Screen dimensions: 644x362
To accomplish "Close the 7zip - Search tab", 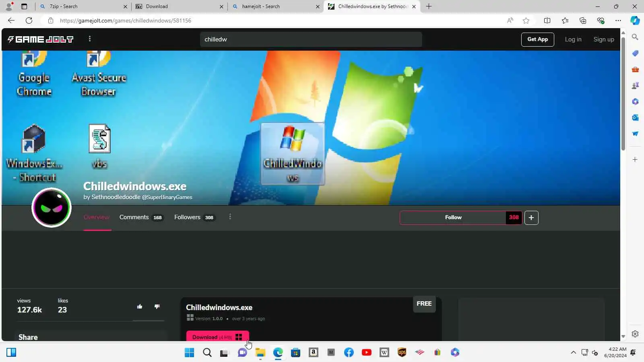I will click(x=125, y=6).
